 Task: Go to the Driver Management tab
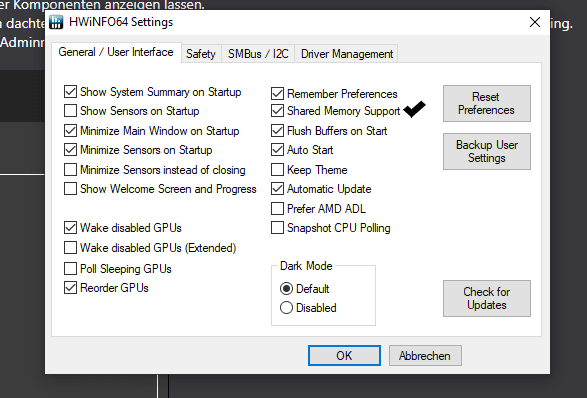click(347, 54)
